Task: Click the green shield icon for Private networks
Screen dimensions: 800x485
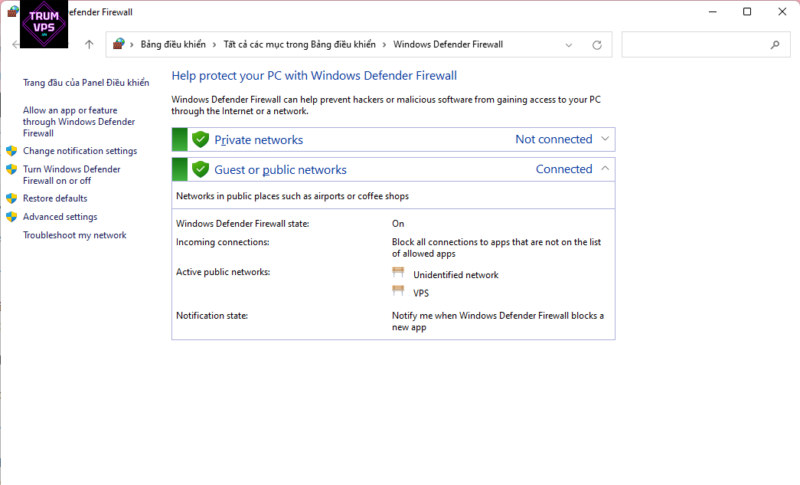Action: [x=201, y=139]
